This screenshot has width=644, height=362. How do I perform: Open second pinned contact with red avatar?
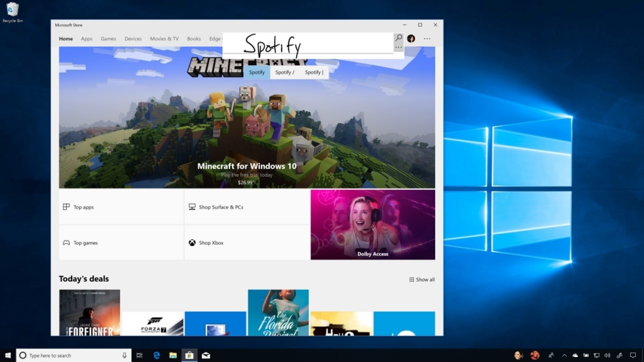[x=535, y=355]
